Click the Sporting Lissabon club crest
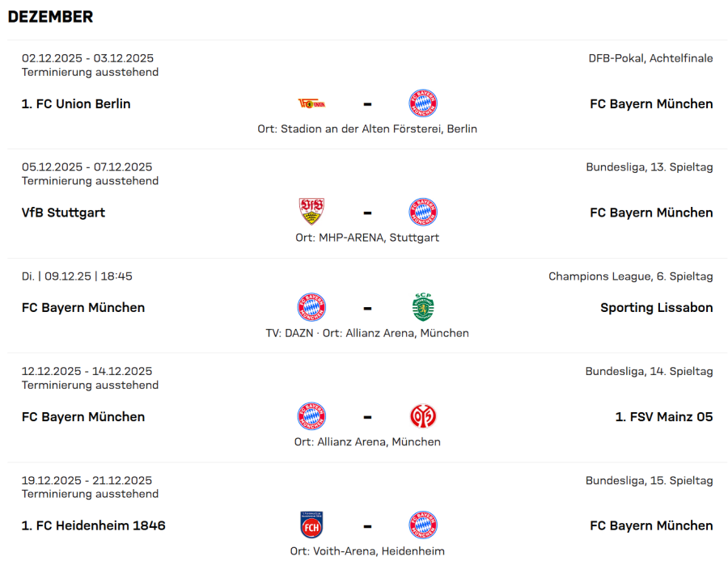 423,307
